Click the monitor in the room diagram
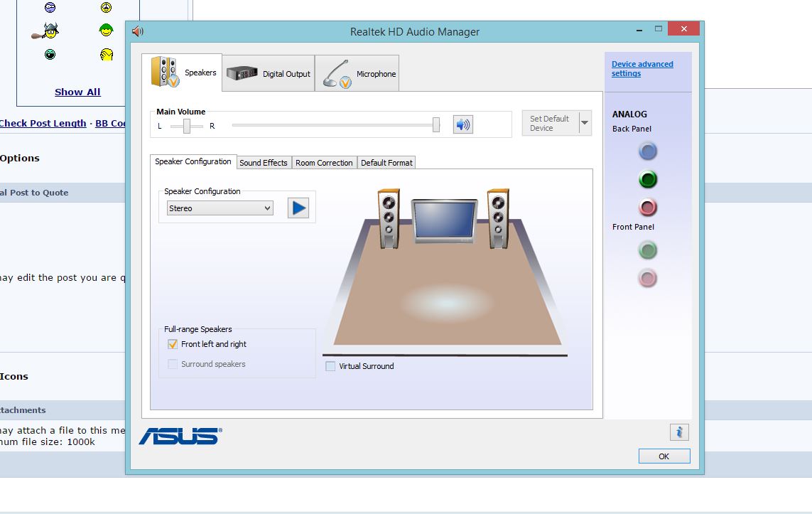The width and height of the screenshot is (812, 514). 444,220
